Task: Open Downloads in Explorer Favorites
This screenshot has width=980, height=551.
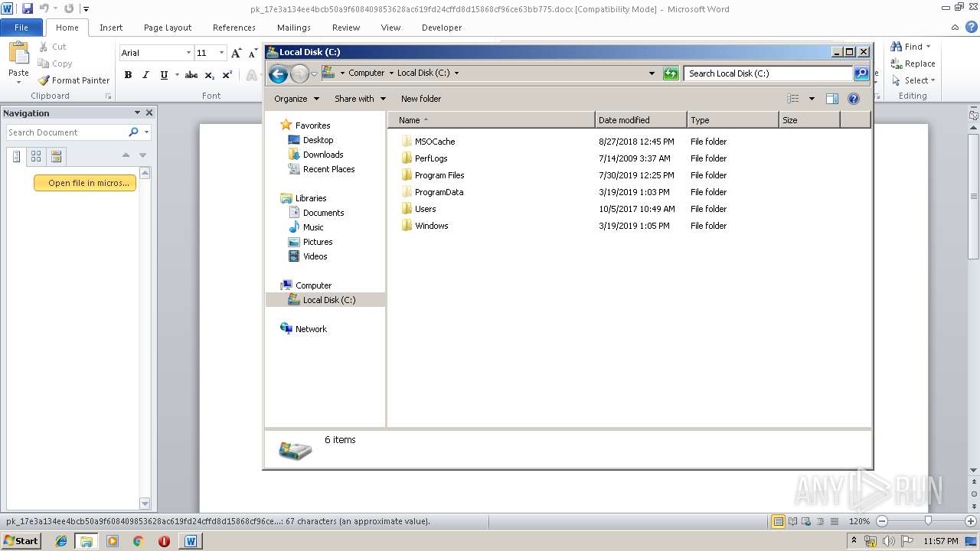Action: pyautogui.click(x=322, y=155)
